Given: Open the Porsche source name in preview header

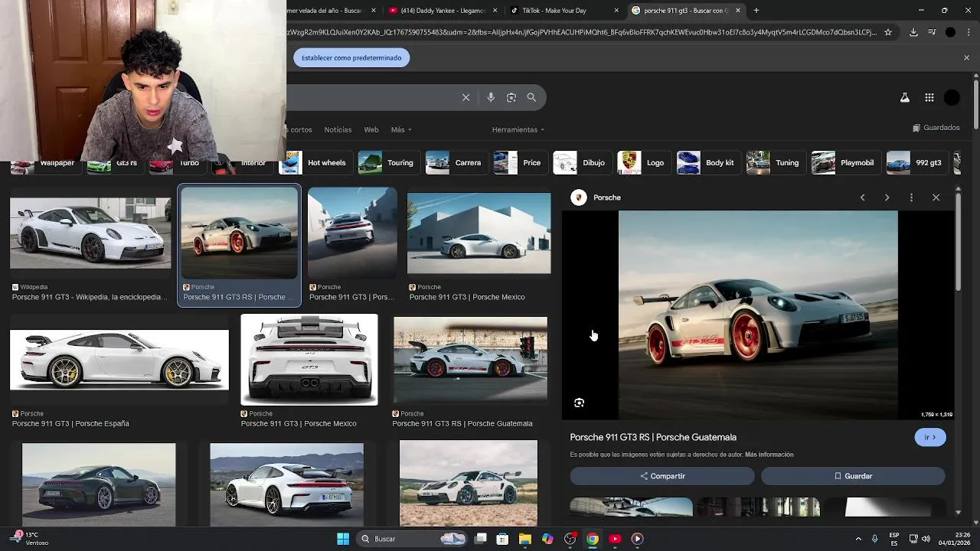Looking at the screenshot, I should [607, 197].
